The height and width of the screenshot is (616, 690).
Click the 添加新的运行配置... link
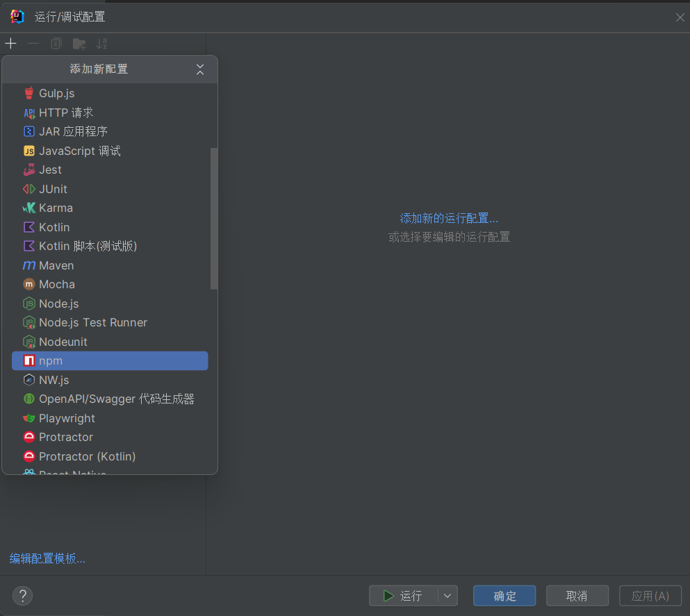tap(449, 218)
